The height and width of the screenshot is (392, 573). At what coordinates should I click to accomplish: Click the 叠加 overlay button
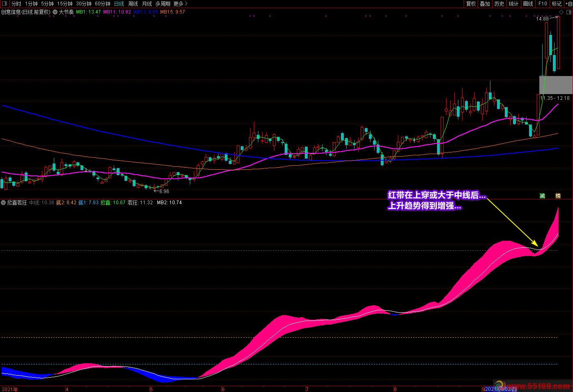pyautogui.click(x=485, y=4)
